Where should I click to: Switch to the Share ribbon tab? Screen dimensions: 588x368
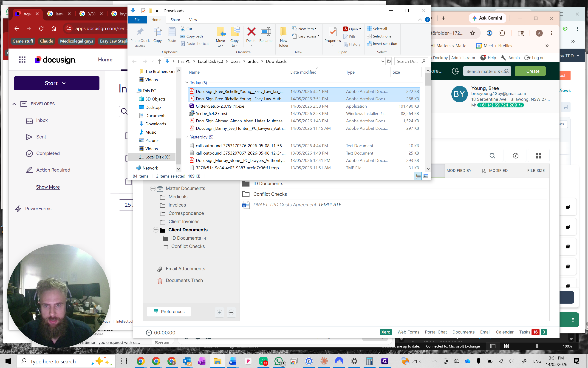[x=175, y=20]
